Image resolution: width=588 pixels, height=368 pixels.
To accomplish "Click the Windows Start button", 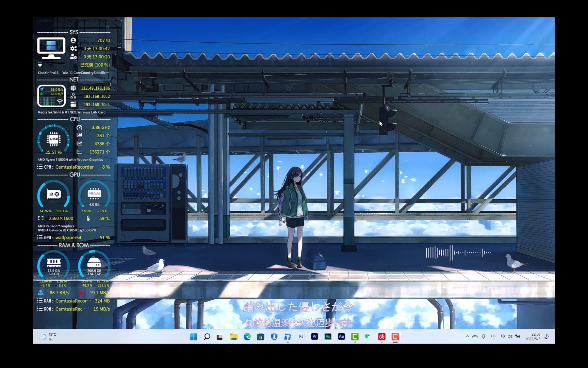I will point(193,337).
